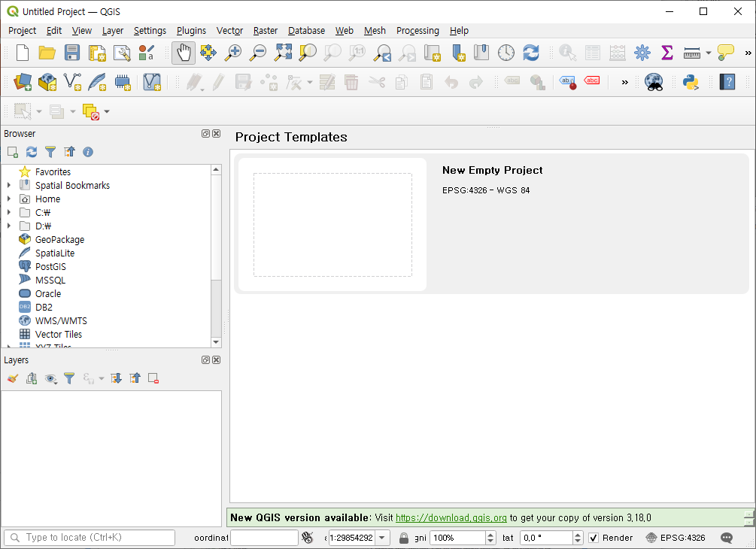Viewport: 756px width, 549px height.
Task: Click Refresh icon in Browser panel
Action: 32,152
